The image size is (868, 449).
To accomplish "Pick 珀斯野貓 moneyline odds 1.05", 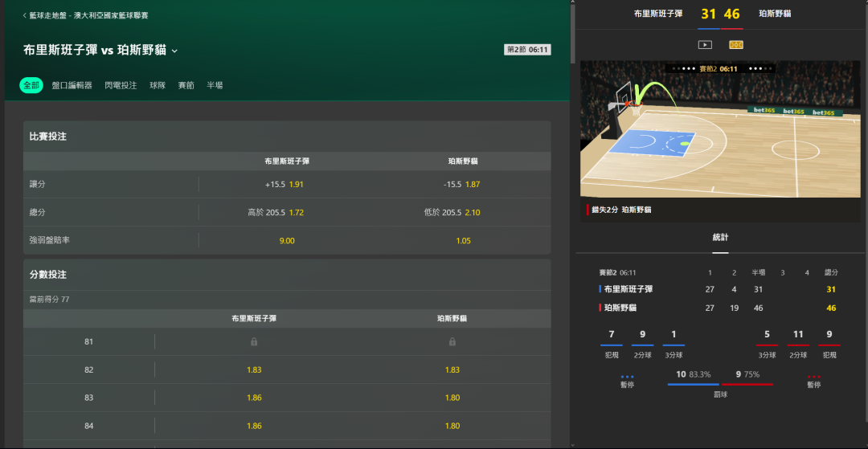I will [463, 240].
